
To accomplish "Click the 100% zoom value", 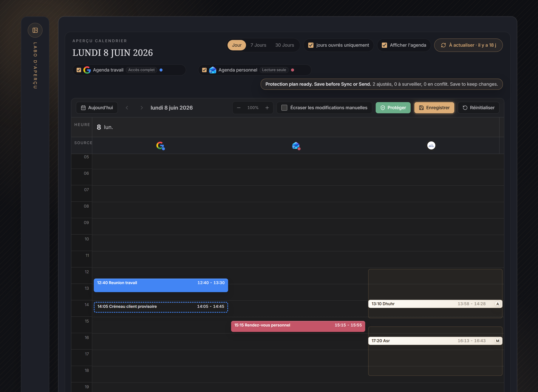I will [253, 108].
